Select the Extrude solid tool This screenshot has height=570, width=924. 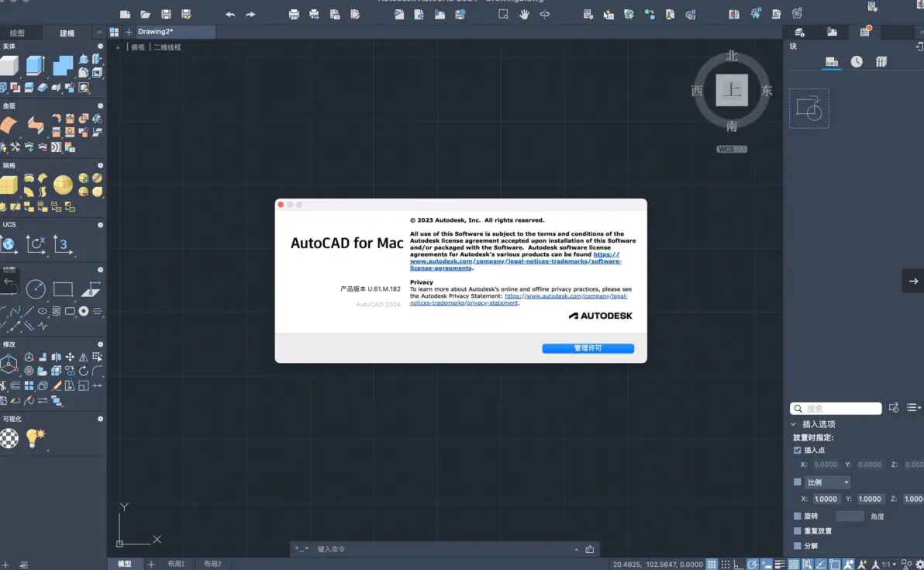click(36, 65)
